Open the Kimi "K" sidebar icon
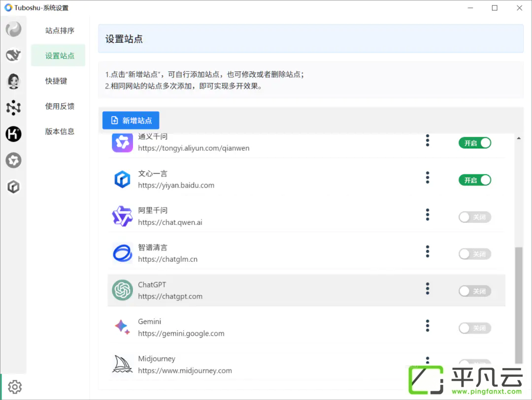The image size is (532, 400). 14,134
